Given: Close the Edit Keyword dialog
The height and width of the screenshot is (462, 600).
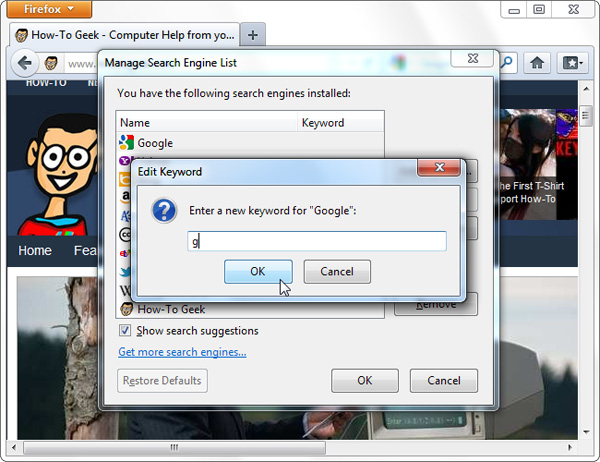Looking at the screenshot, I should [439, 167].
